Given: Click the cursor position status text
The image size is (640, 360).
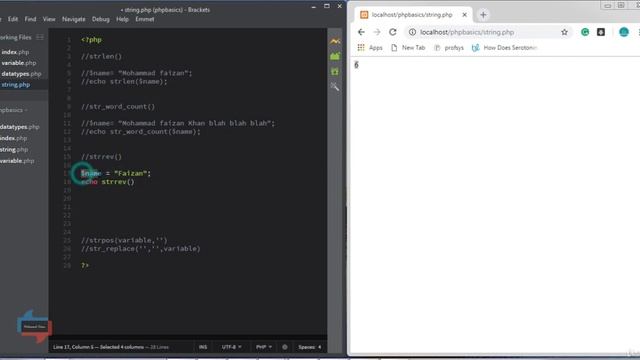Looking at the screenshot, I should point(111,347).
